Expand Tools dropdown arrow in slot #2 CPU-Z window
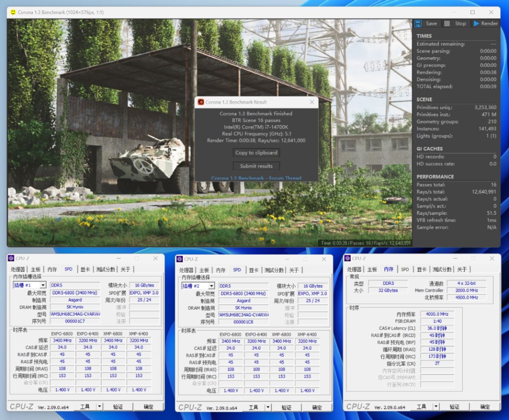 pyautogui.click(x=268, y=407)
